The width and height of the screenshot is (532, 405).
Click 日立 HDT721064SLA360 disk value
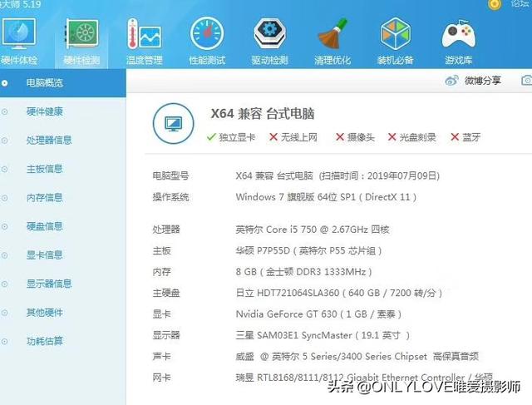coord(339,293)
